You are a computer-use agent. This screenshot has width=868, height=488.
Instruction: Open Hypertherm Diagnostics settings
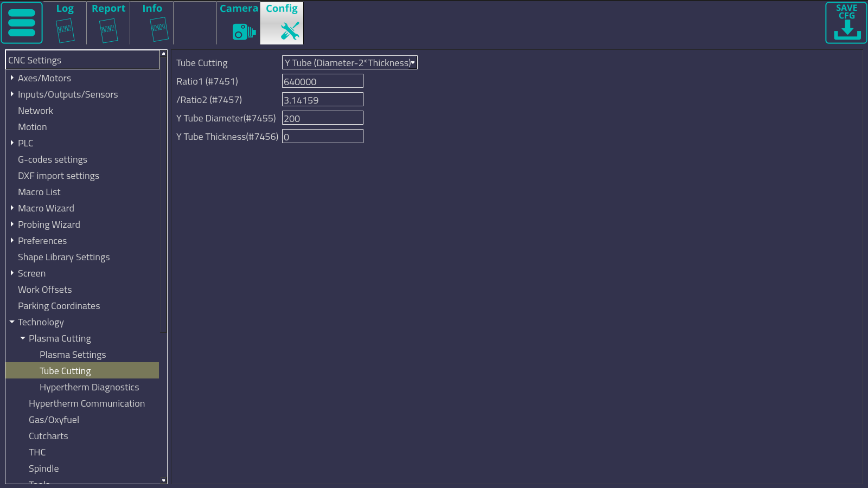[89, 387]
